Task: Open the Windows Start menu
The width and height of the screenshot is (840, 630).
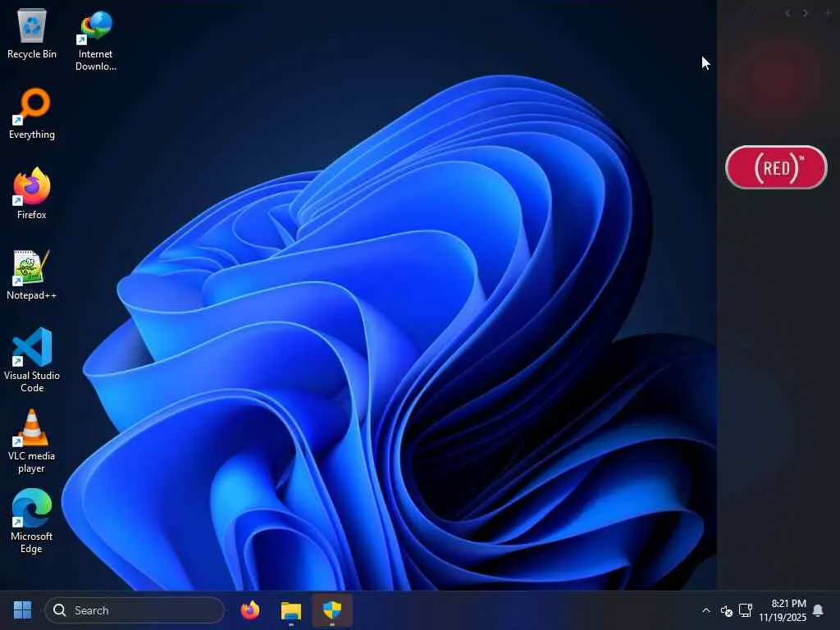Action: coord(22,610)
